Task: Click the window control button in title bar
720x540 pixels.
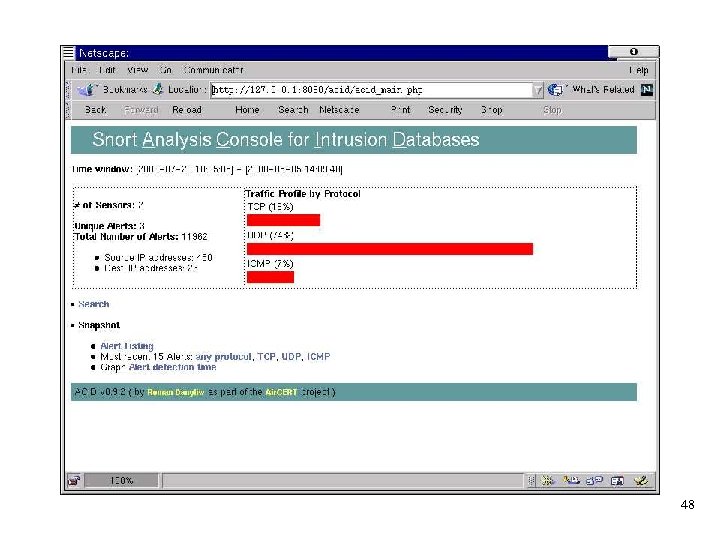Action: [634, 52]
